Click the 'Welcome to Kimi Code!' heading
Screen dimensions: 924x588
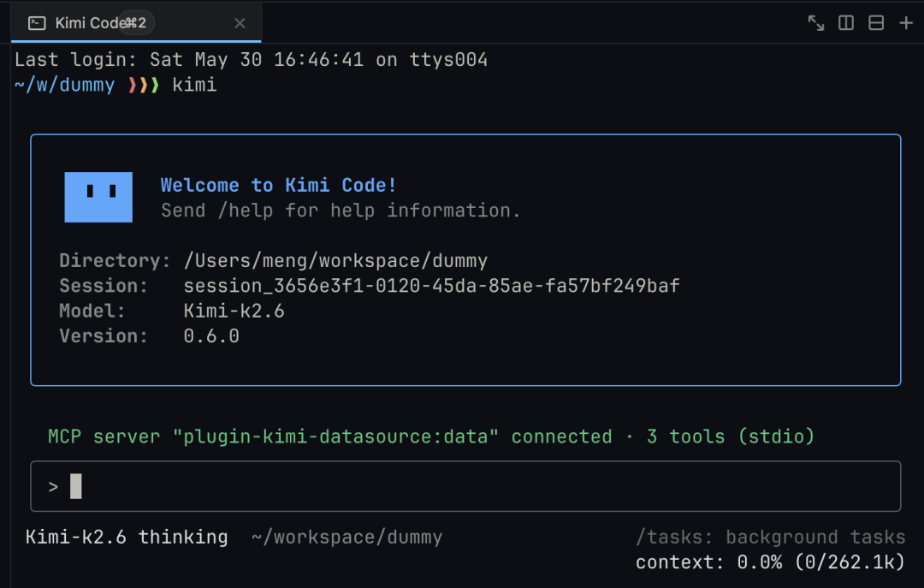(278, 185)
